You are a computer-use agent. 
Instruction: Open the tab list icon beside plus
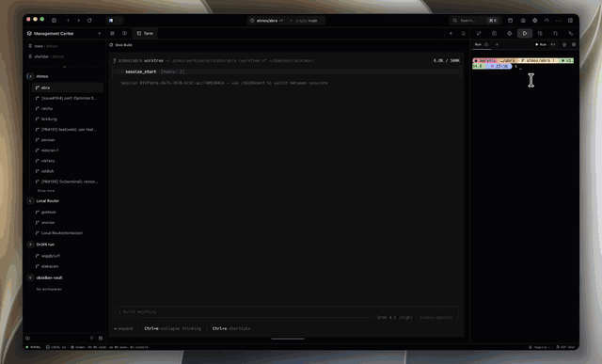coord(464,34)
